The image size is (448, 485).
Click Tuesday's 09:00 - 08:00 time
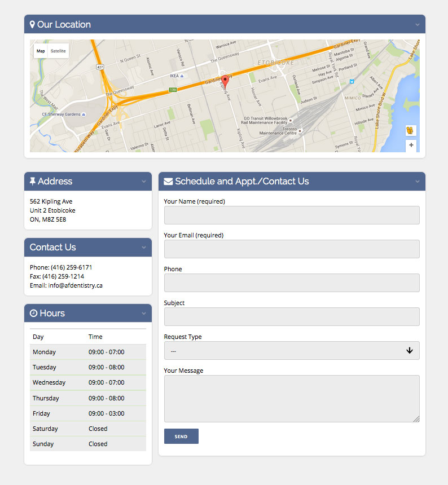[x=107, y=367]
